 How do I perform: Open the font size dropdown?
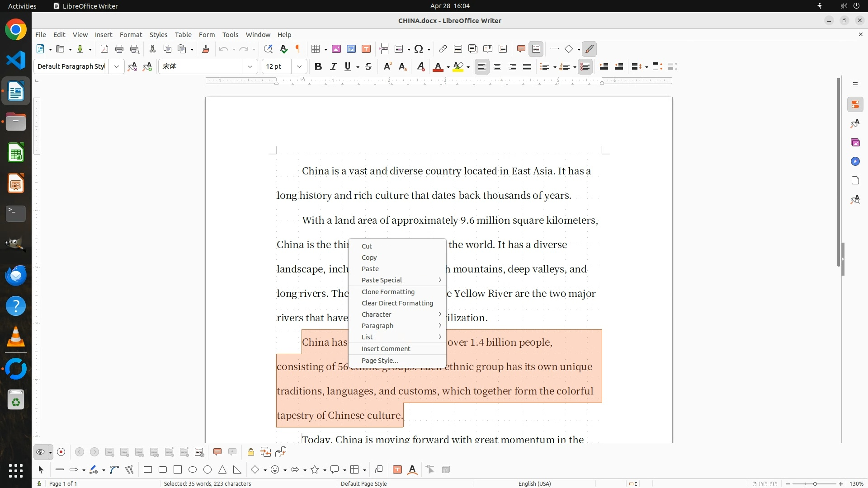(299, 66)
